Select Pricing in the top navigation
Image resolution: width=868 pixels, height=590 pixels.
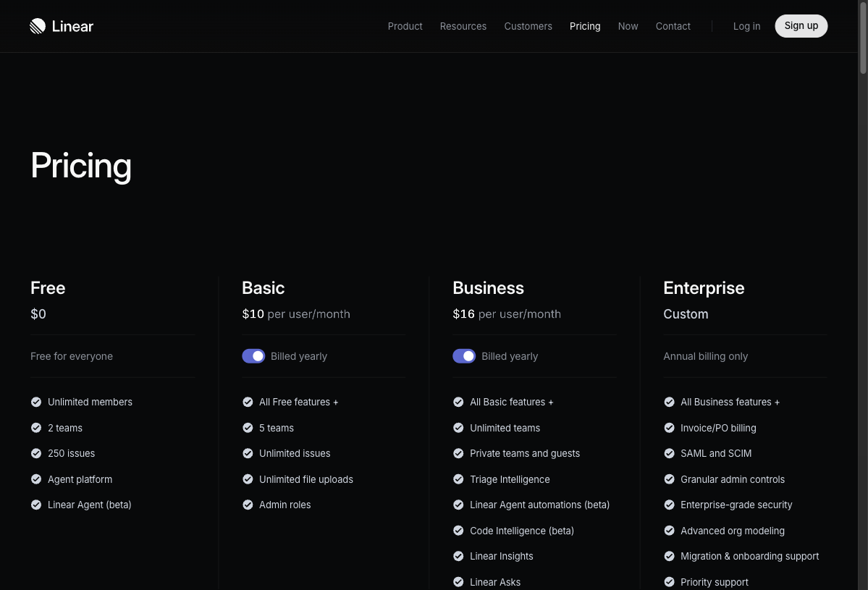tap(585, 26)
